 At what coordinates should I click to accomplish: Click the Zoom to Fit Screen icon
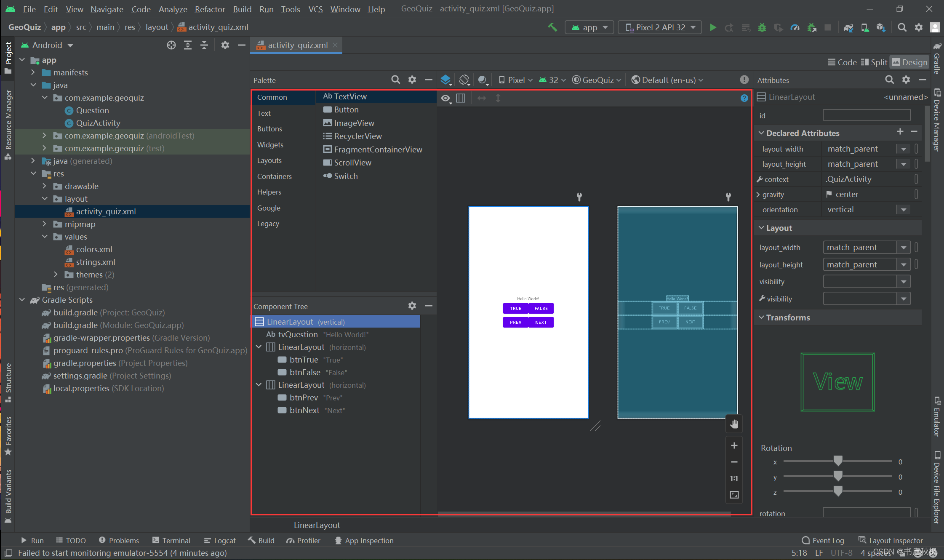tap(734, 495)
